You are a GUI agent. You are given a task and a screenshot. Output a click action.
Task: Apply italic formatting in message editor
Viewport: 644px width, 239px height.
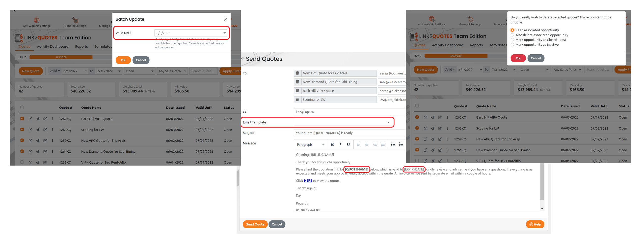pyautogui.click(x=340, y=144)
